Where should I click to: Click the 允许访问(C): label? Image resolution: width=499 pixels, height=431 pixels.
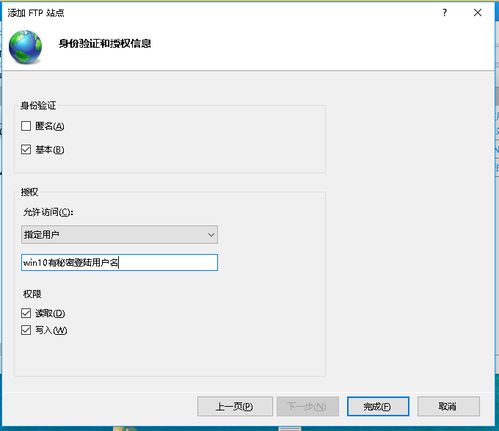coord(48,212)
